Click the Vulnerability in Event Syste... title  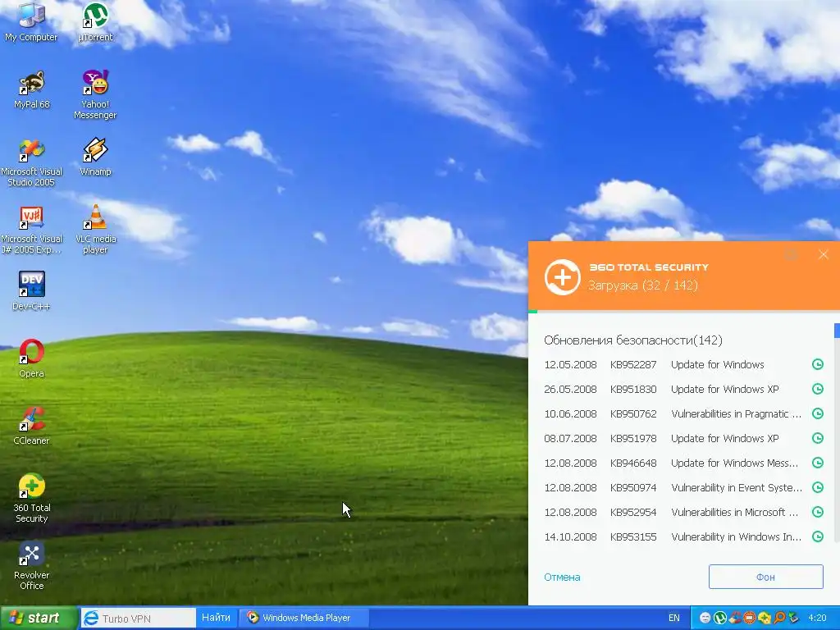[x=737, y=487]
